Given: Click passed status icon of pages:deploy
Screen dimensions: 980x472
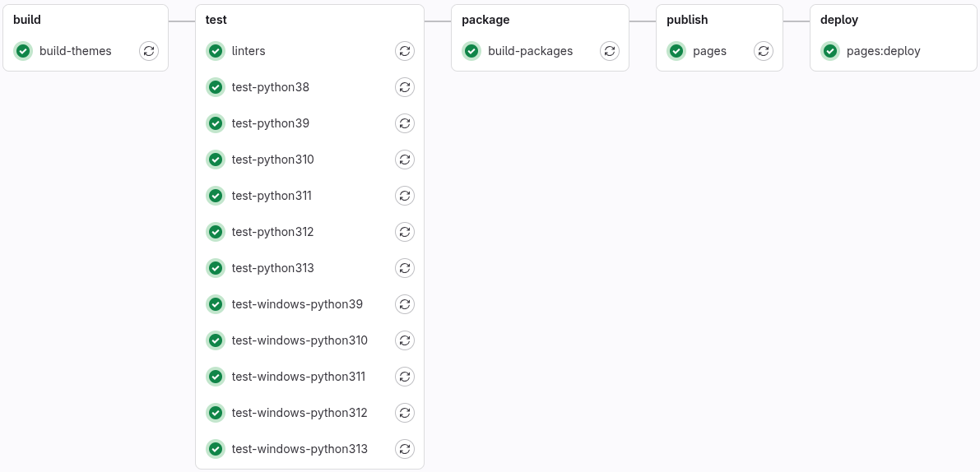Looking at the screenshot, I should coord(830,51).
